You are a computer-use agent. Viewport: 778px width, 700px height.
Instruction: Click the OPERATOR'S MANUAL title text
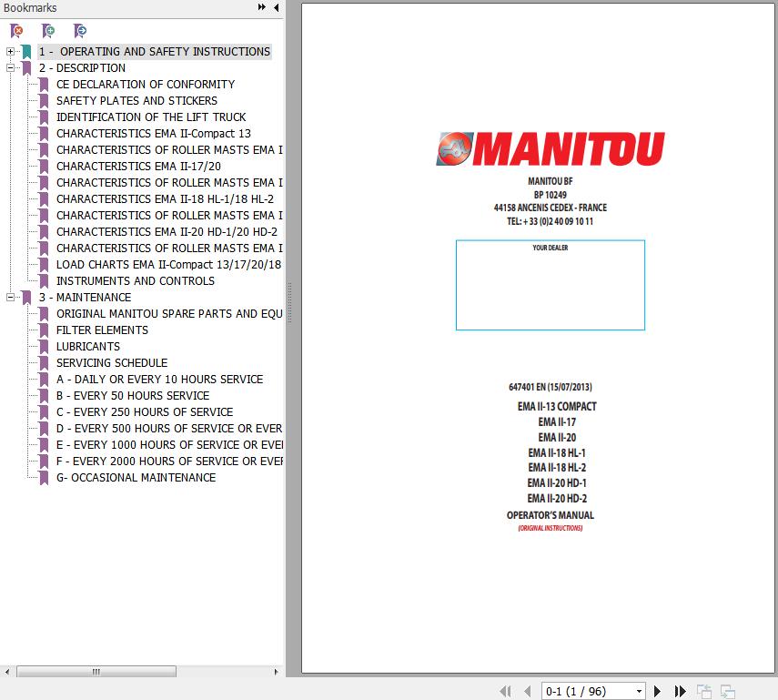tap(551, 515)
